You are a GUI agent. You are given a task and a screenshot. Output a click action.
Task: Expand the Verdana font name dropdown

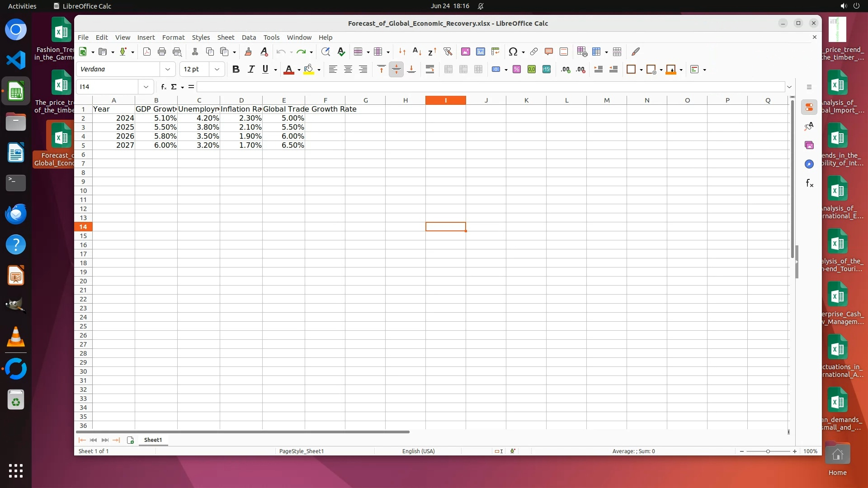point(168,70)
